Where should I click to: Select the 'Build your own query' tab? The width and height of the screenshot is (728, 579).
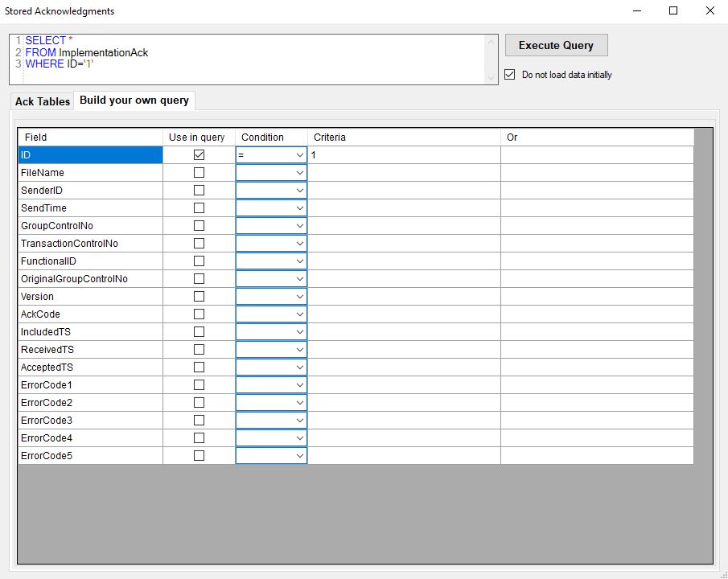[134, 101]
